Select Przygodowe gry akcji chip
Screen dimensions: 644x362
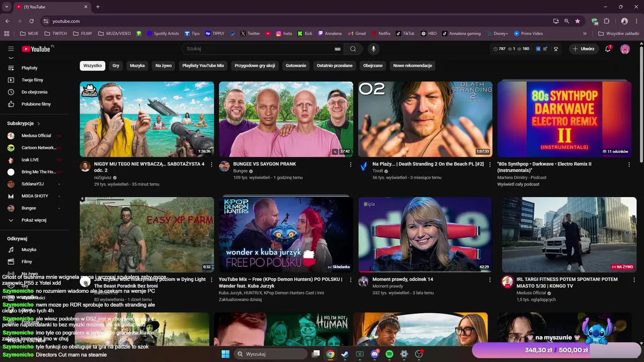pos(255,65)
